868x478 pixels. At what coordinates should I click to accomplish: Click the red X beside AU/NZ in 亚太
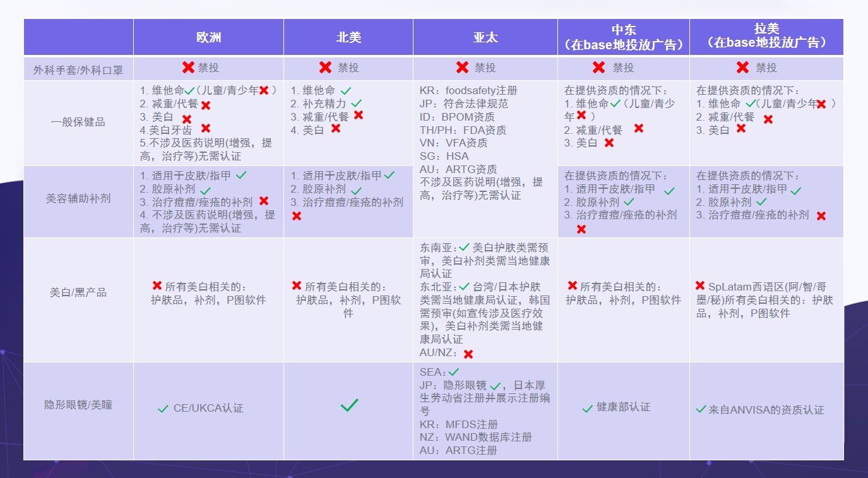pyautogui.click(x=468, y=354)
